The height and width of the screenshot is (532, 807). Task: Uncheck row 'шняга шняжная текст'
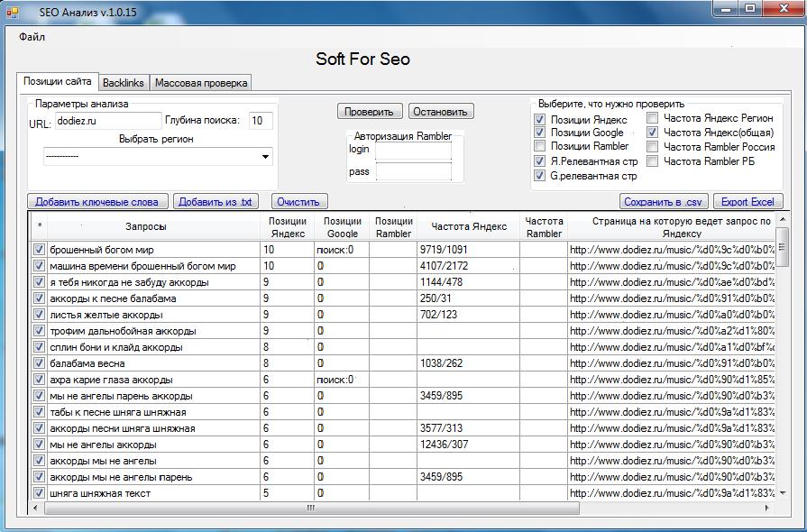click(39, 493)
